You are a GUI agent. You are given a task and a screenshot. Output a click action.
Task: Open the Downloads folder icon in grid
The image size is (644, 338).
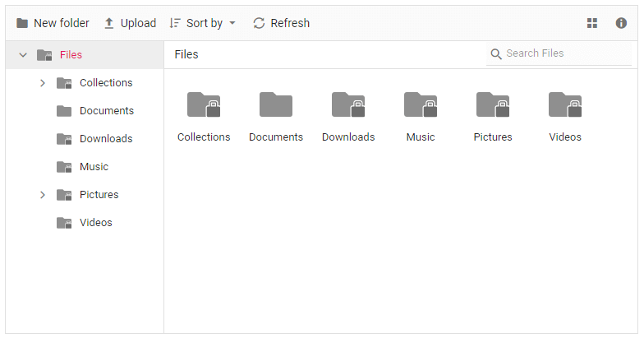[x=348, y=104]
